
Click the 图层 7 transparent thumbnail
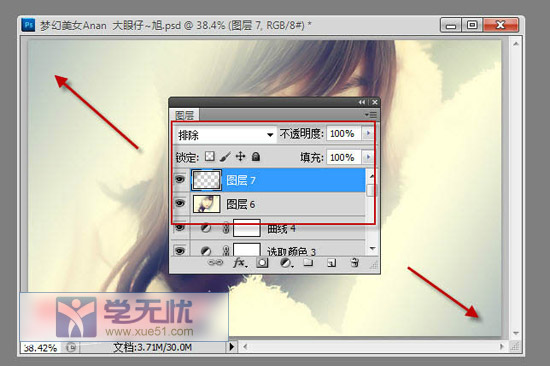(x=206, y=180)
